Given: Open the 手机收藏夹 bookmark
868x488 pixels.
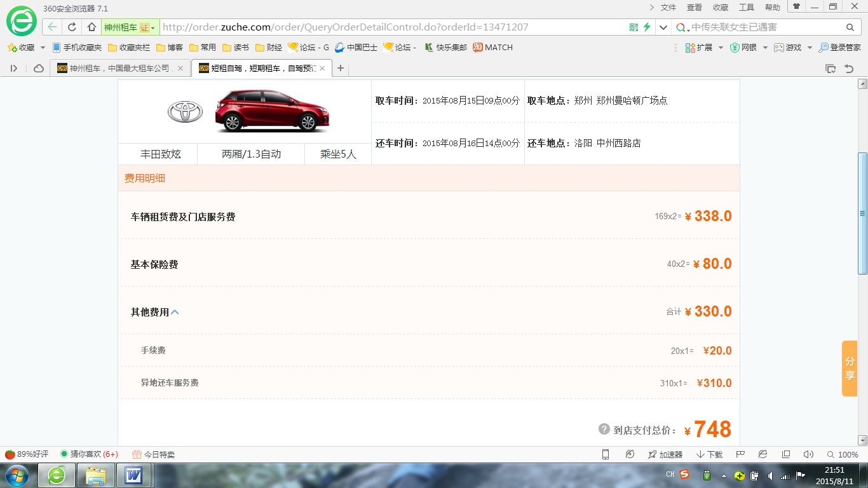Looking at the screenshot, I should click(x=77, y=48).
